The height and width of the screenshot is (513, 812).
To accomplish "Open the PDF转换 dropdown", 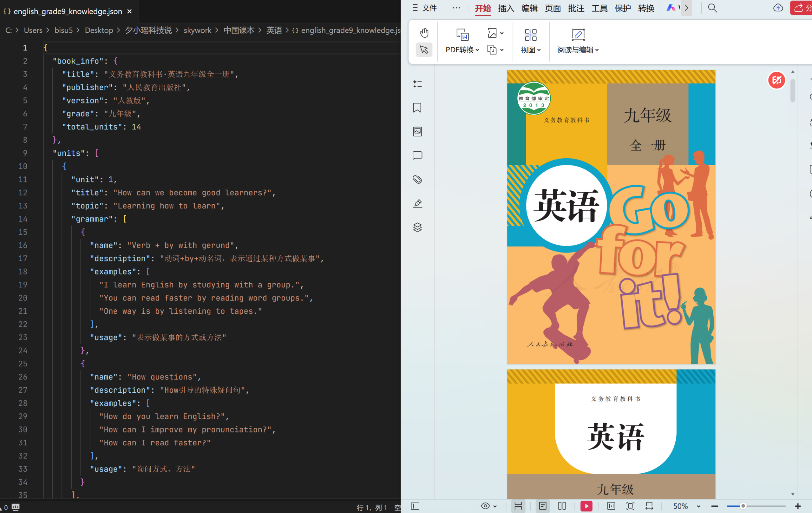I will (462, 49).
